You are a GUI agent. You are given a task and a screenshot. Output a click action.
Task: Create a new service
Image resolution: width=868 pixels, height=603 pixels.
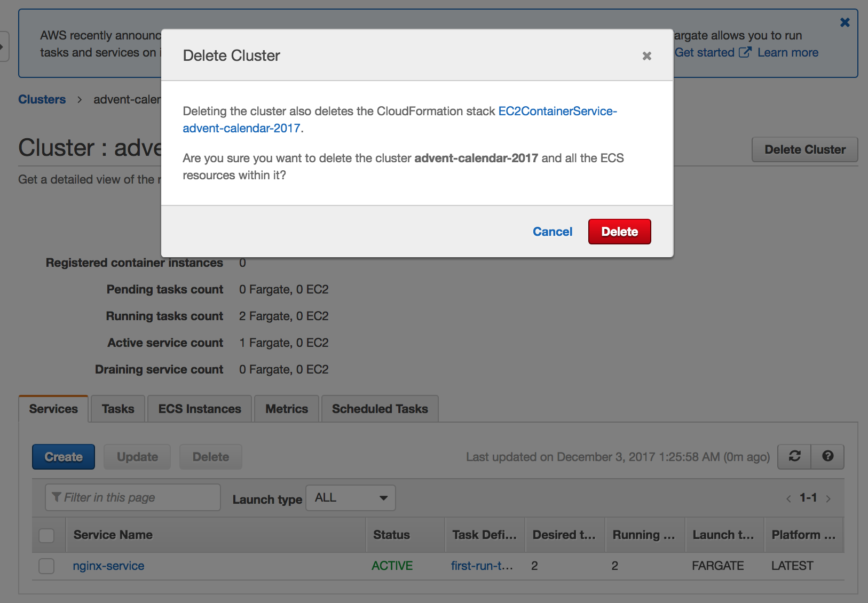(x=64, y=457)
